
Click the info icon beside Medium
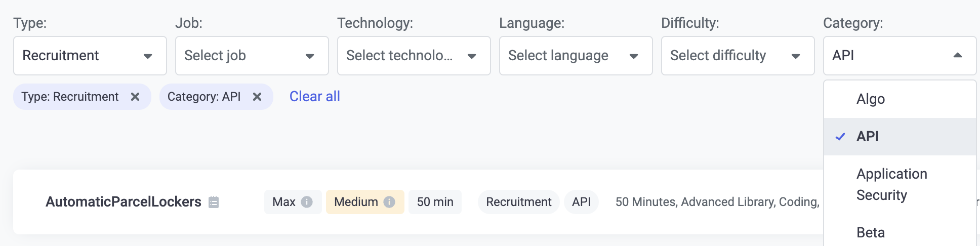(x=389, y=202)
